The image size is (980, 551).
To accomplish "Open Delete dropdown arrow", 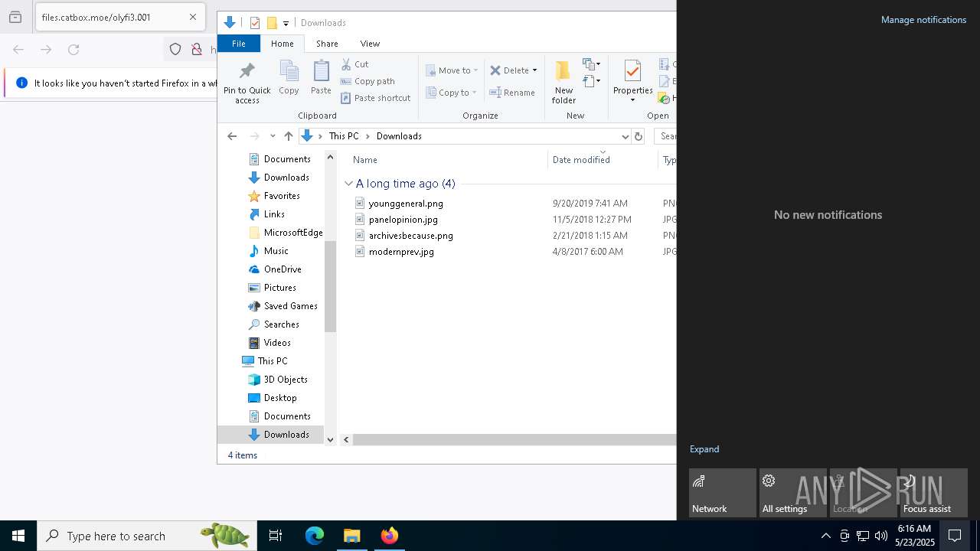I will 534,70.
